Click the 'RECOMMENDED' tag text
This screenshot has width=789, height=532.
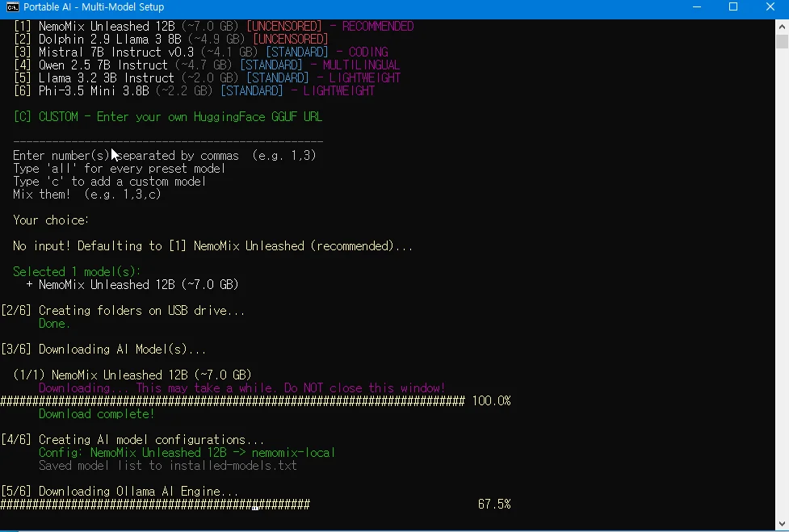pyautogui.click(x=378, y=26)
